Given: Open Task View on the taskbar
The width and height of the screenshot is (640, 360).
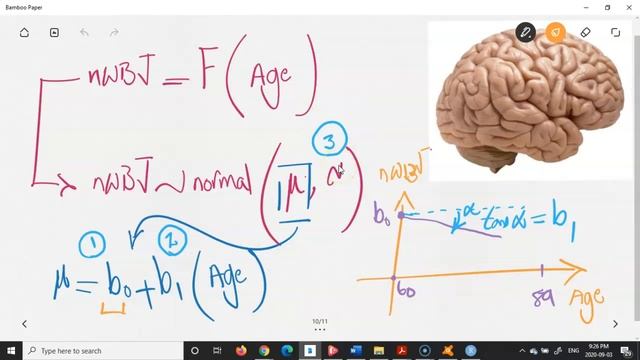Looking at the screenshot, I should 217,351.
